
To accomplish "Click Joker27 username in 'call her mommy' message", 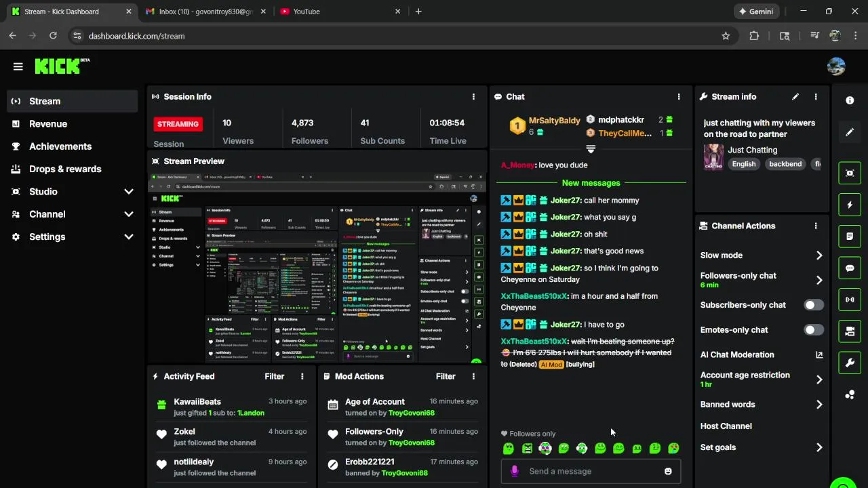I will 566,201.
